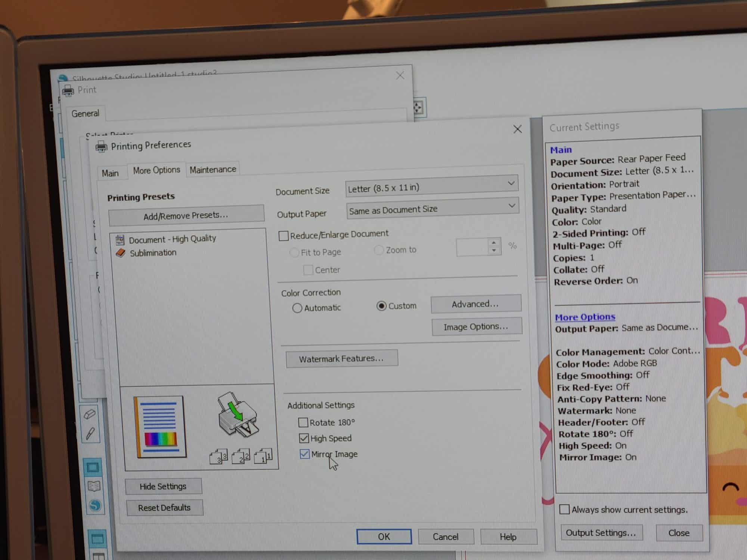Image resolution: width=747 pixels, height=560 pixels.
Task: Follow the More Options link in Current Settings
Action: [585, 317]
